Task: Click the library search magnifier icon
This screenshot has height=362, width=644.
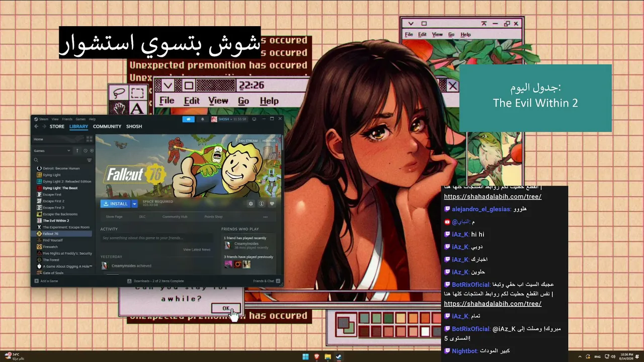Action: 36,160
